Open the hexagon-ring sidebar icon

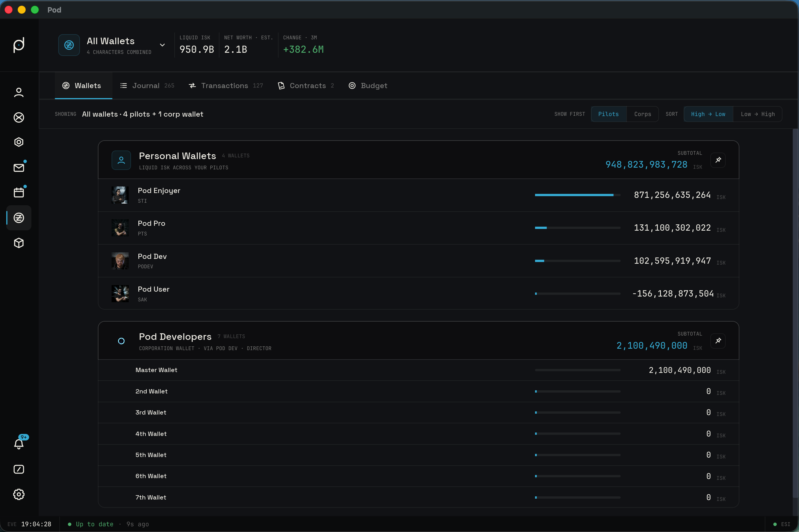[x=19, y=142]
